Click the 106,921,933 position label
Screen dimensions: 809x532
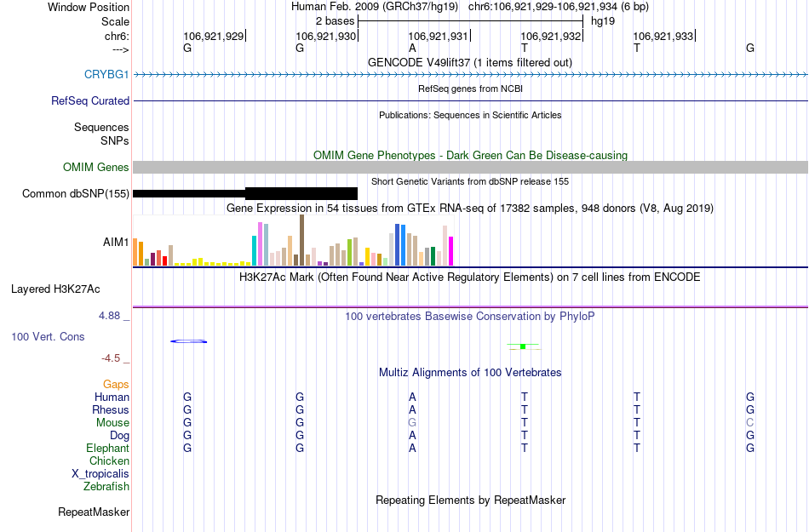663,36
